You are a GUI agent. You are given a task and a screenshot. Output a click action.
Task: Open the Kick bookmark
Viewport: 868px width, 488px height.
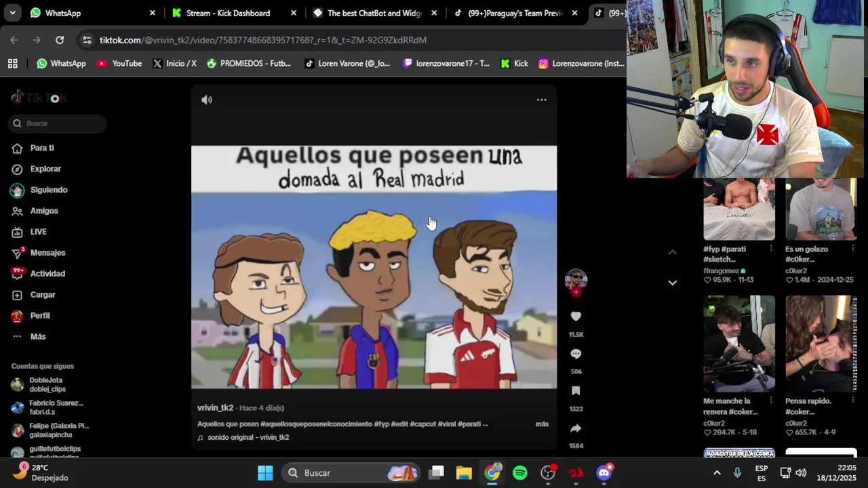pyautogui.click(x=514, y=64)
